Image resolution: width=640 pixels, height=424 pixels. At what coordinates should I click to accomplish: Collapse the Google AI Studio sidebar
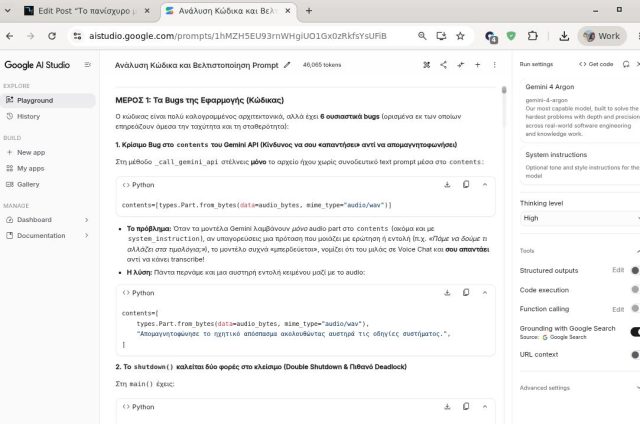tap(87, 65)
